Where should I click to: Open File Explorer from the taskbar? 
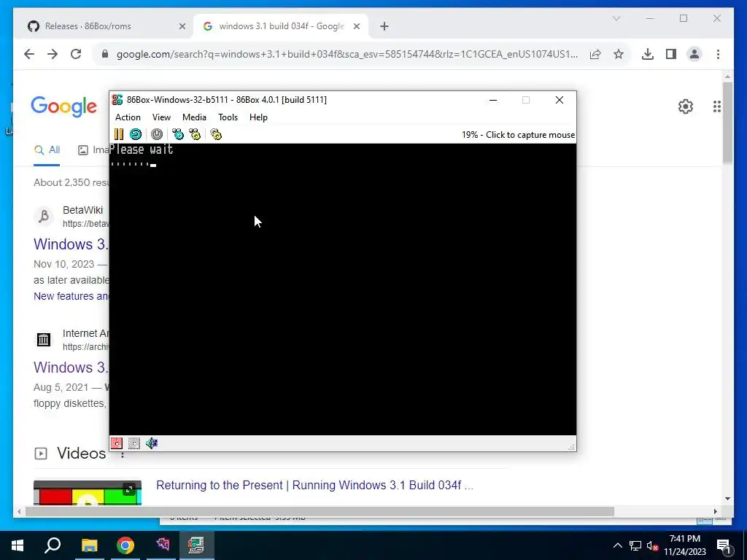click(89, 545)
